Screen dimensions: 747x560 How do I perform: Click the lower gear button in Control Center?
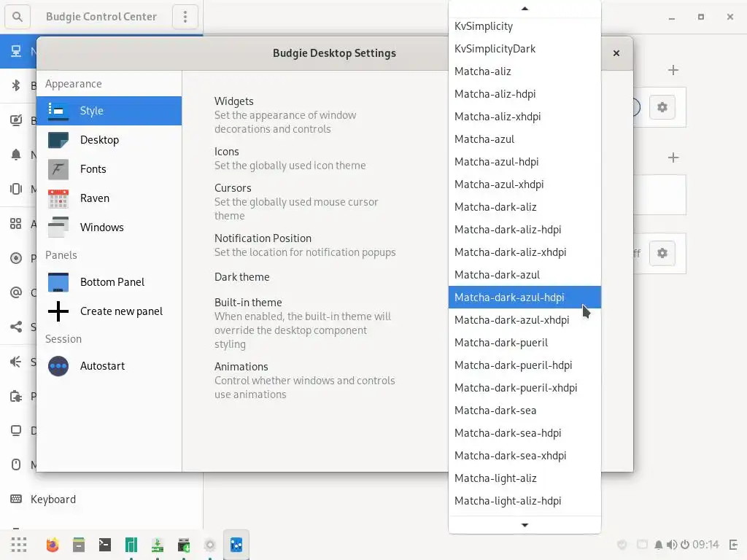click(662, 253)
